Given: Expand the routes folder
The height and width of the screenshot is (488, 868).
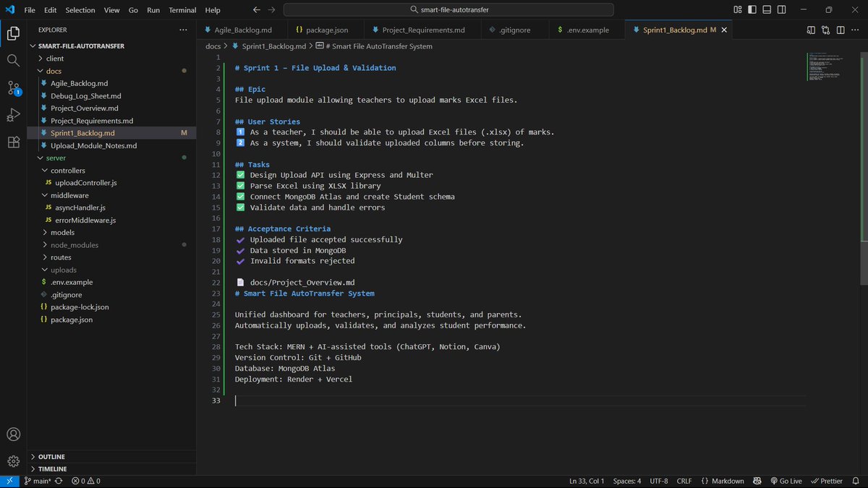Looking at the screenshot, I should coord(111,257).
